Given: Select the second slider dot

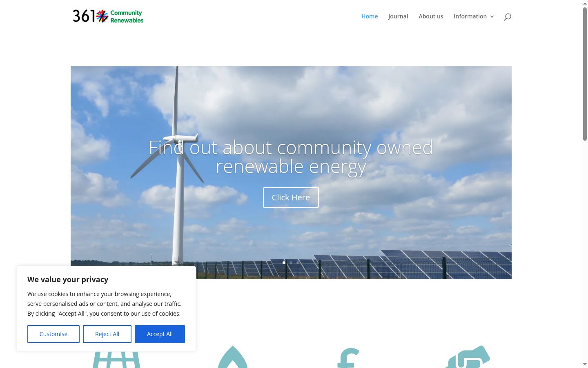Looking at the screenshot, I should [x=291, y=263].
